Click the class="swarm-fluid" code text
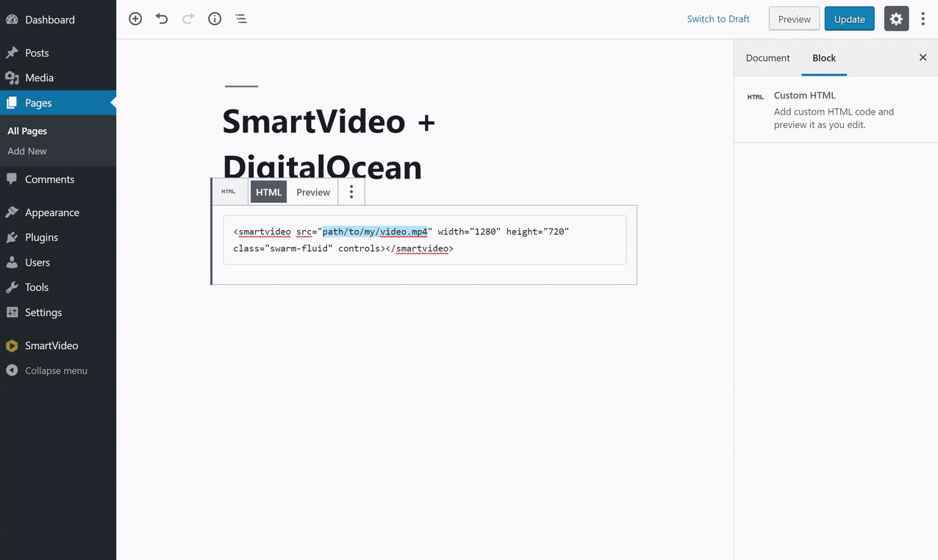 283,248
